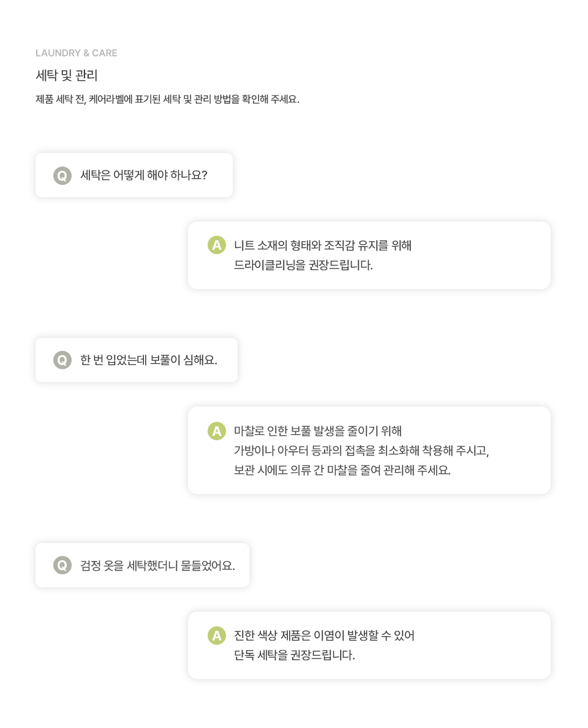Click the green A icon on the friction-pilling answer
588x728 pixels.
pos(216,431)
